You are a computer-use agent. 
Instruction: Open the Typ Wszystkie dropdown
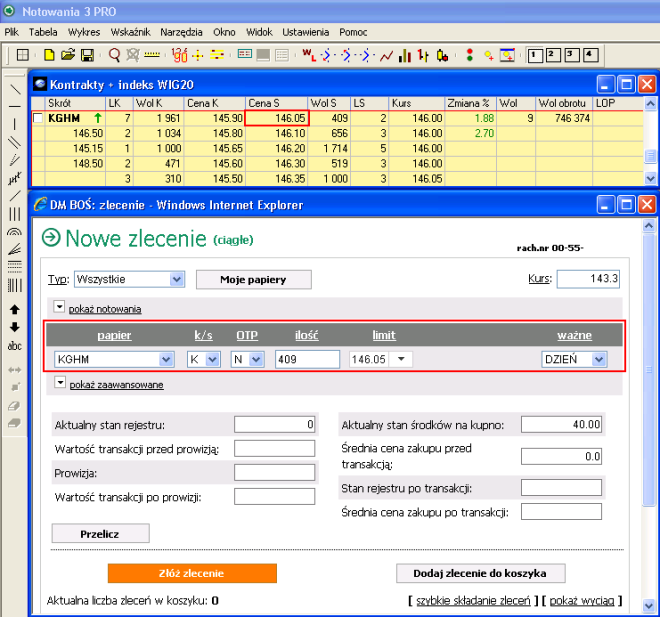pos(177,279)
